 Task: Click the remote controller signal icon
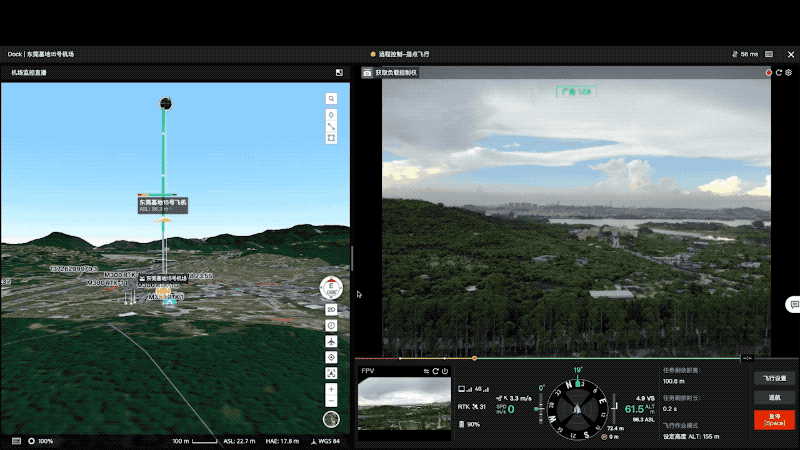click(x=465, y=389)
